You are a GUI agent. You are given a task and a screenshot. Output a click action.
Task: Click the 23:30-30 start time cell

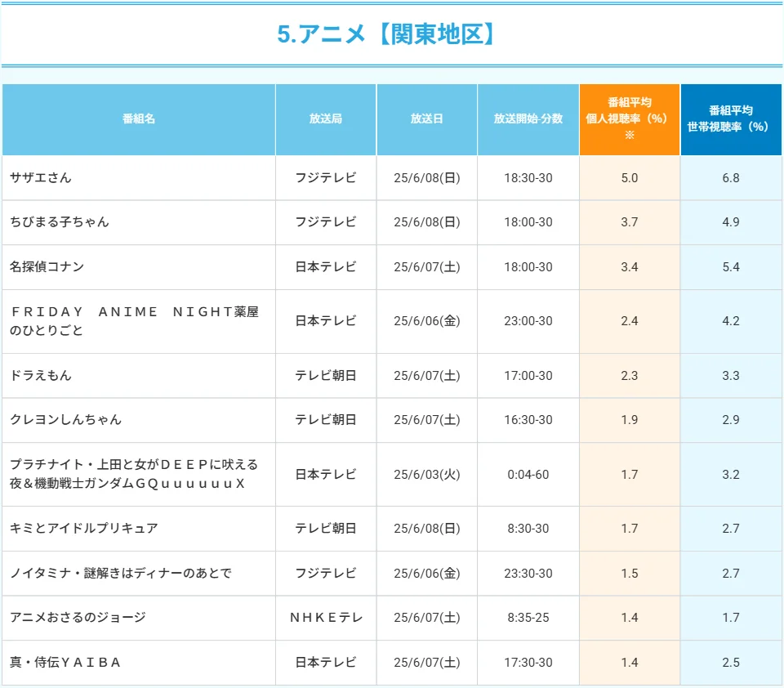coord(528,573)
